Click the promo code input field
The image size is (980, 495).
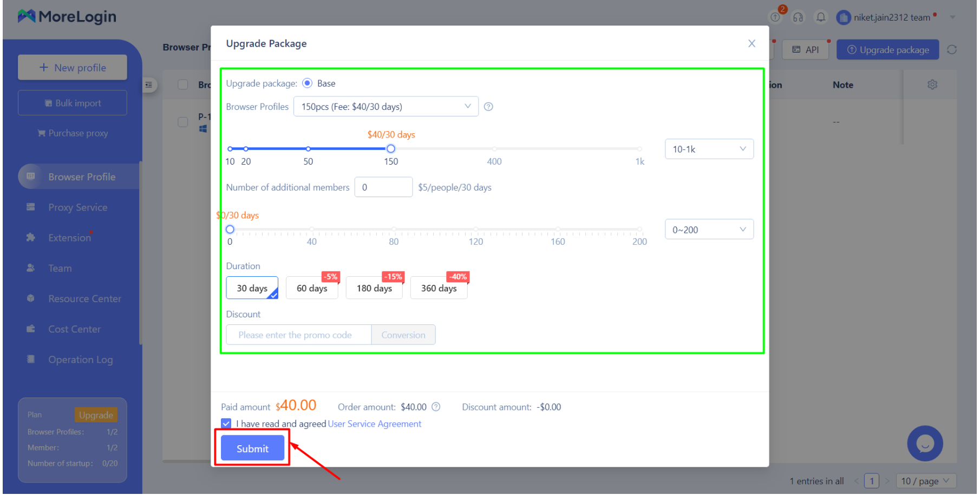[x=299, y=335]
